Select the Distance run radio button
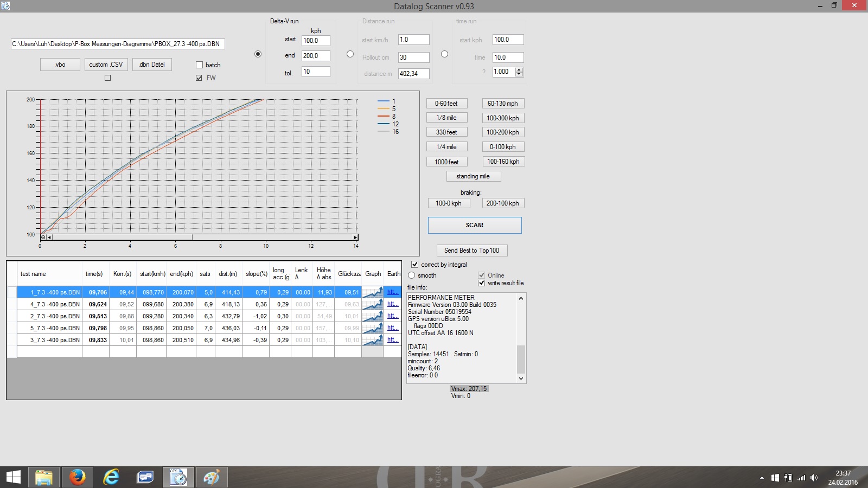This screenshot has height=488, width=868. 350,54
